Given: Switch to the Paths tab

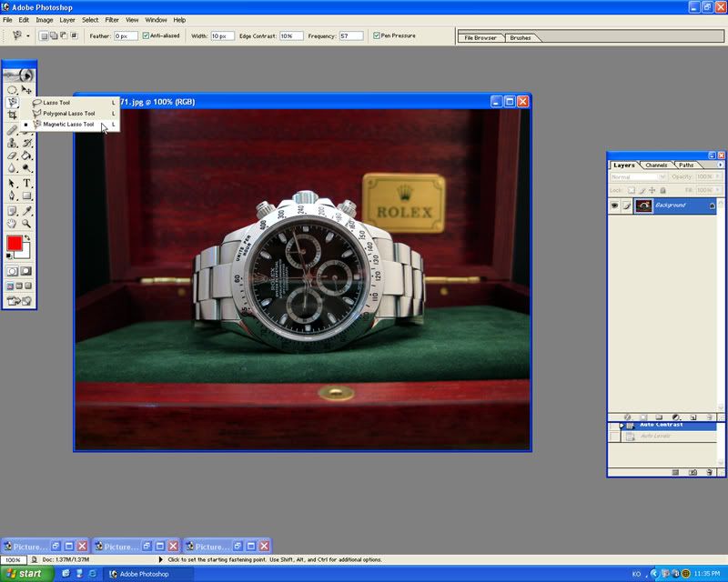Looking at the screenshot, I should coord(686,166).
